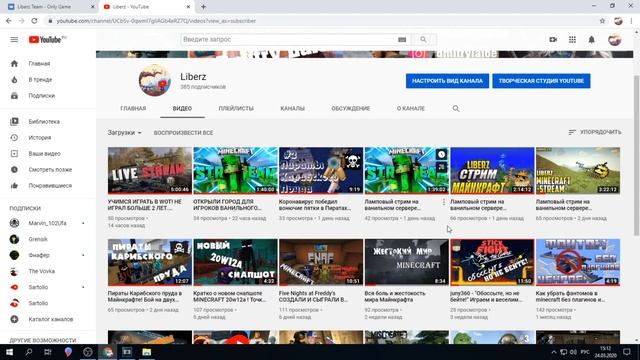Open the Windows notification center
Viewport: 640px width, 360px height.
(627, 352)
